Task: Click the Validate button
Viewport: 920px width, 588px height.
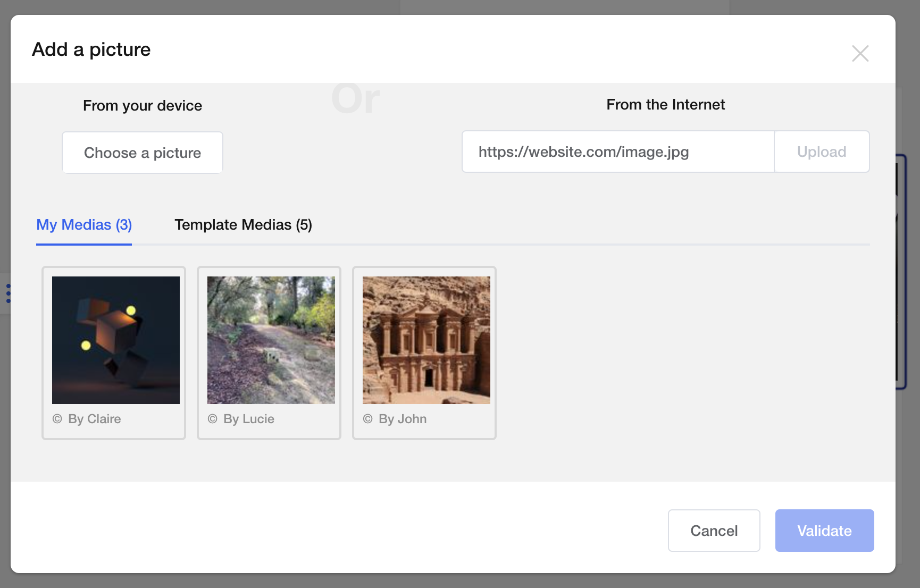Action: [824, 531]
